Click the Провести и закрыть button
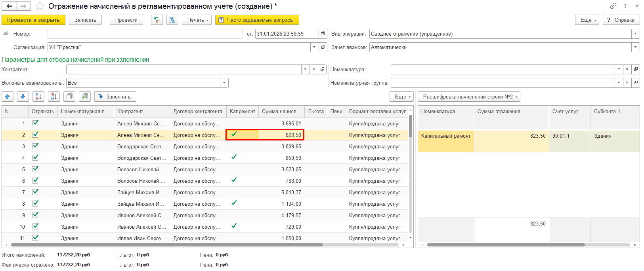Screen dimensions: 644x271 point(33,20)
